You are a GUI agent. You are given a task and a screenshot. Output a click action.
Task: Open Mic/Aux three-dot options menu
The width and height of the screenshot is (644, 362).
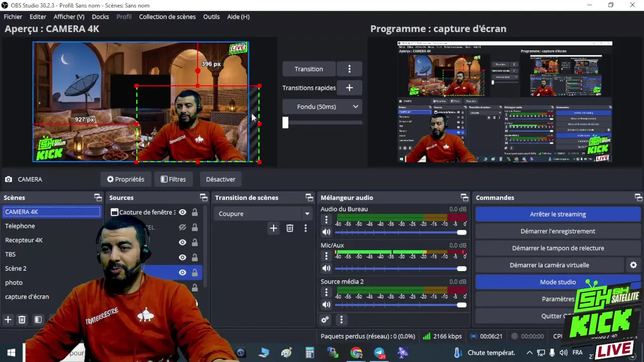[326, 256]
